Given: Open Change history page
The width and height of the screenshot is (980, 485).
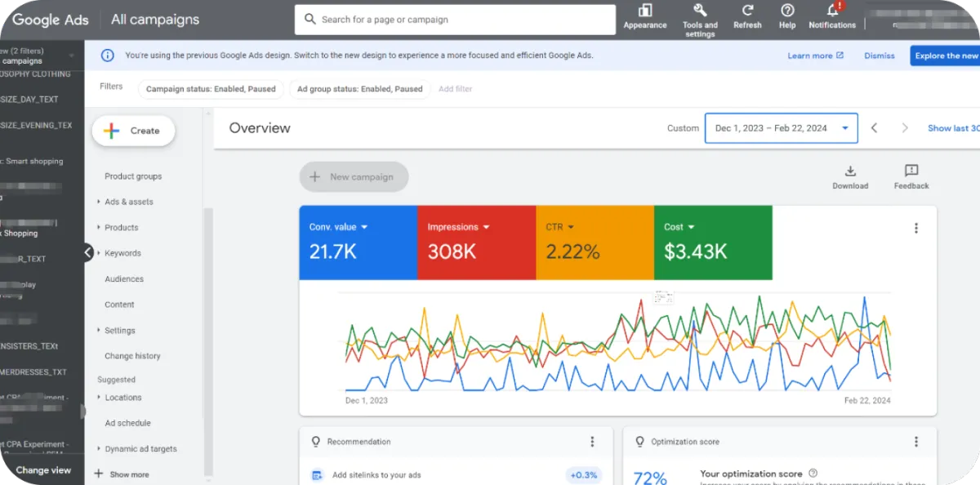Looking at the screenshot, I should coord(132,356).
